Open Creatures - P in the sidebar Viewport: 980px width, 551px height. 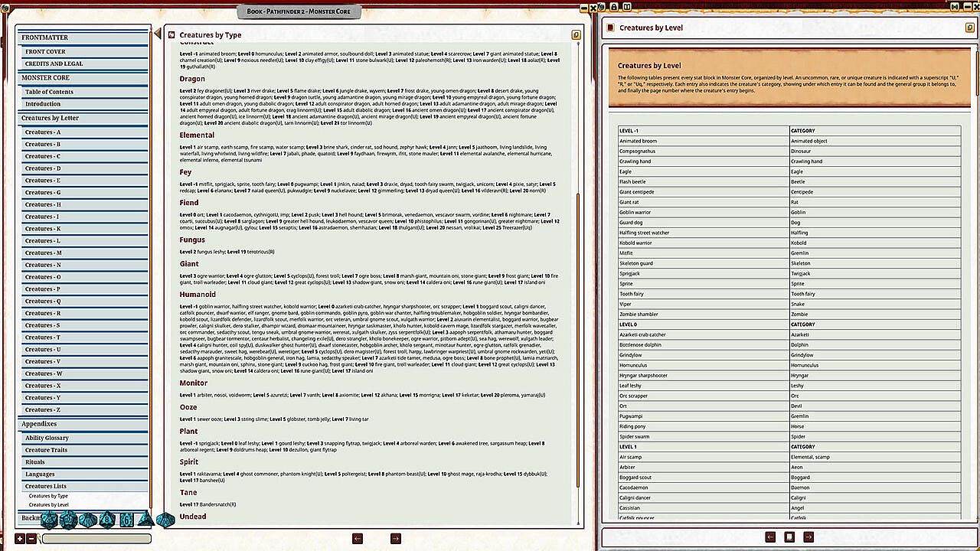coord(84,289)
